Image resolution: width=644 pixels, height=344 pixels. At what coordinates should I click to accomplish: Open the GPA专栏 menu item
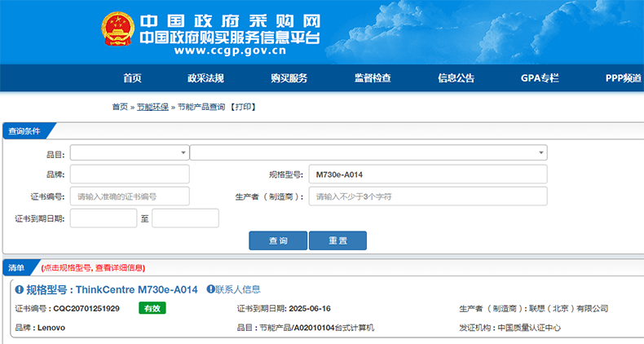point(540,78)
